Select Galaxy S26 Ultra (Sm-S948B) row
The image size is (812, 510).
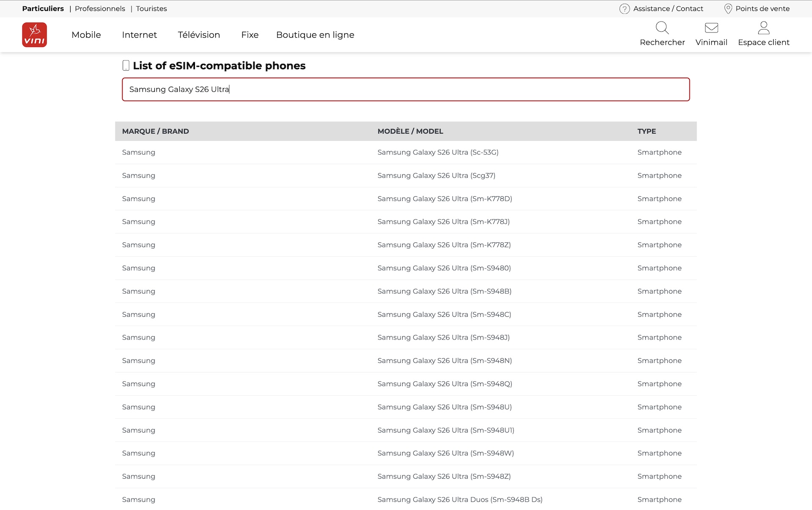[x=444, y=291]
